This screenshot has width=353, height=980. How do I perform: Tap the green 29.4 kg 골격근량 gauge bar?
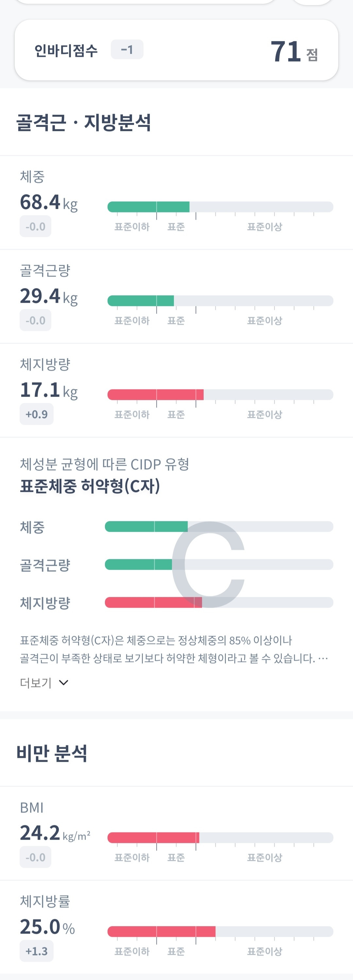tap(141, 301)
